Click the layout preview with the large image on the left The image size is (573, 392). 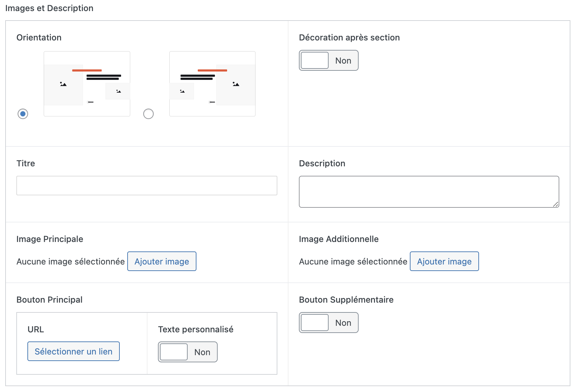(87, 84)
